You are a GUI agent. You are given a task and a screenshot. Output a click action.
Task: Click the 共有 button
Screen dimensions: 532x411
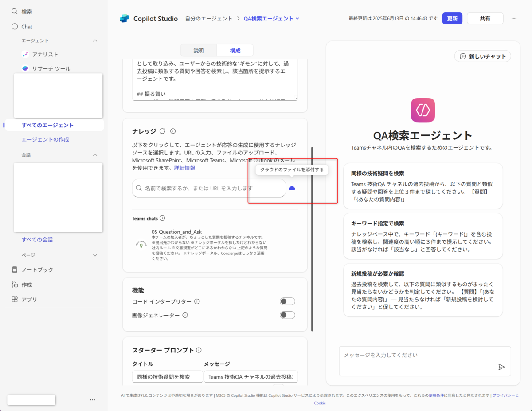pyautogui.click(x=485, y=18)
